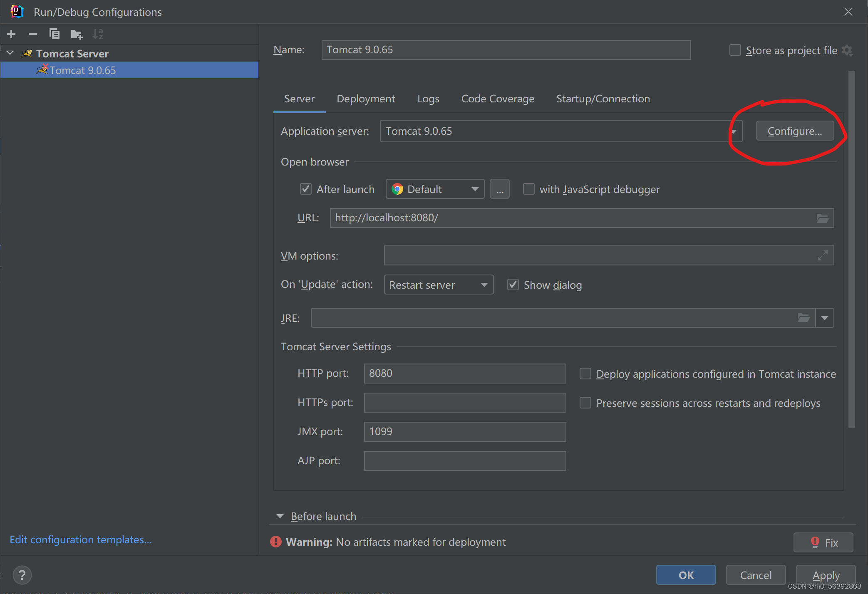Click Edit configuration templates link
868x594 pixels.
(x=81, y=540)
